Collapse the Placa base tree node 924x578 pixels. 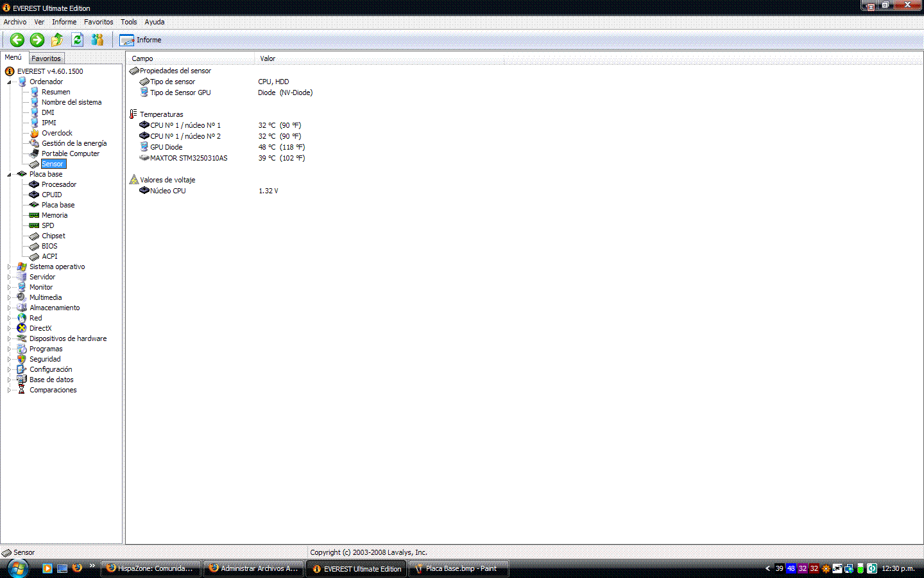(x=9, y=175)
